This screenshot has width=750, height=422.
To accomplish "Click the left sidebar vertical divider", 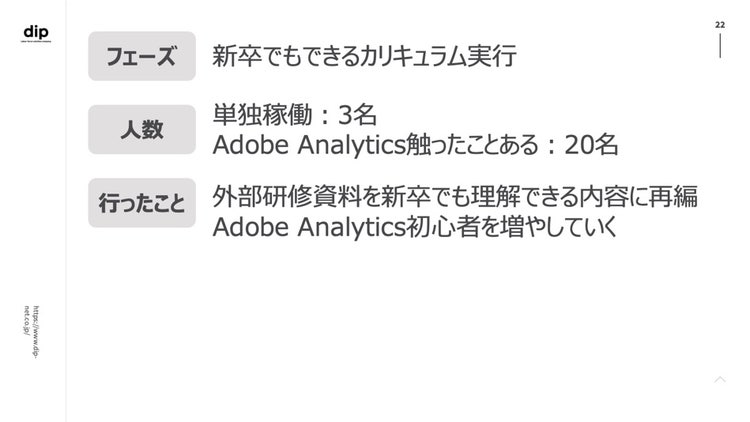I will click(66, 211).
